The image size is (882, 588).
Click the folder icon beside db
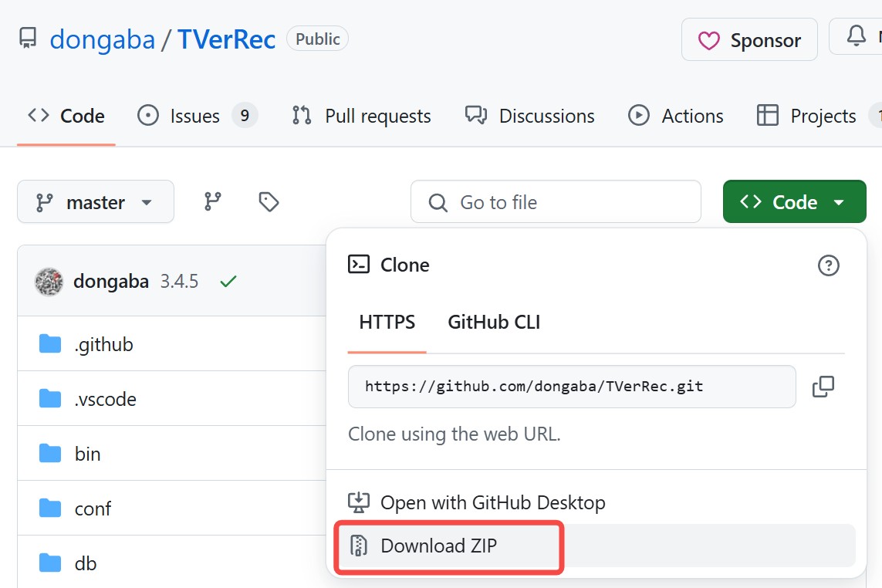click(x=50, y=563)
